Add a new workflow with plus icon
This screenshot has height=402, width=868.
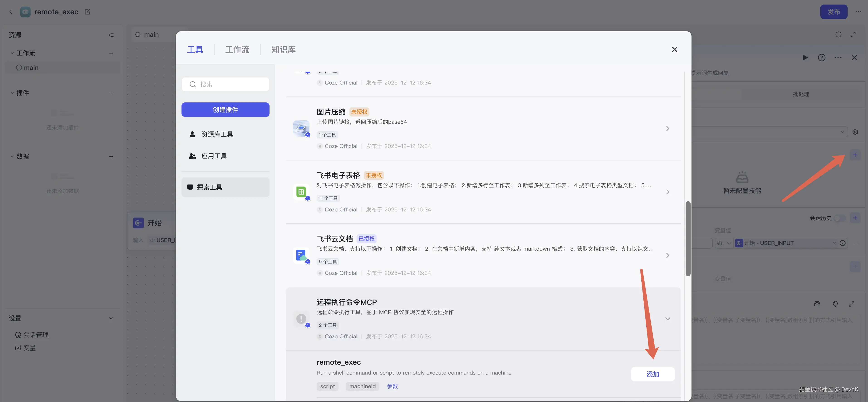click(x=111, y=53)
